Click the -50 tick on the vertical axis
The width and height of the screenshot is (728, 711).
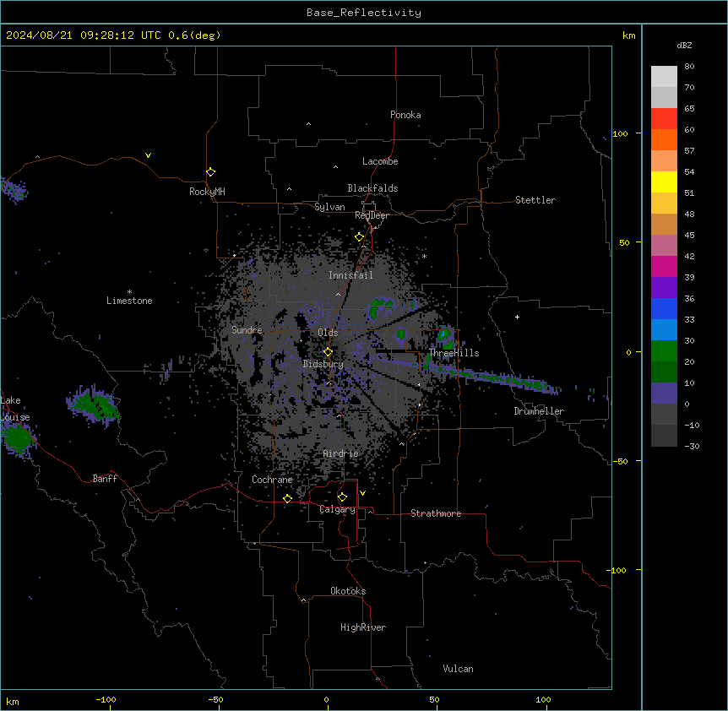tap(620, 461)
